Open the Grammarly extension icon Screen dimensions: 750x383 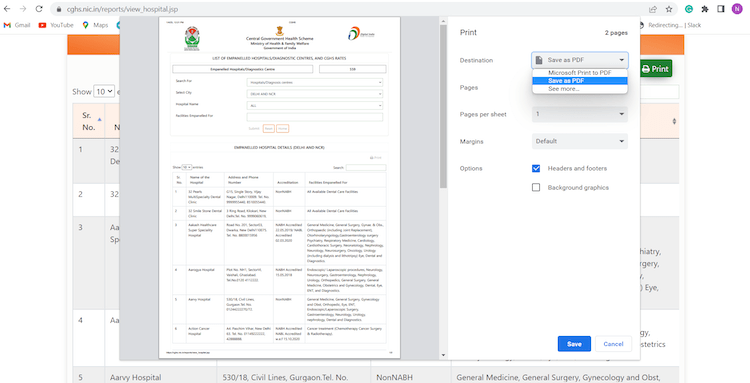[689, 9]
